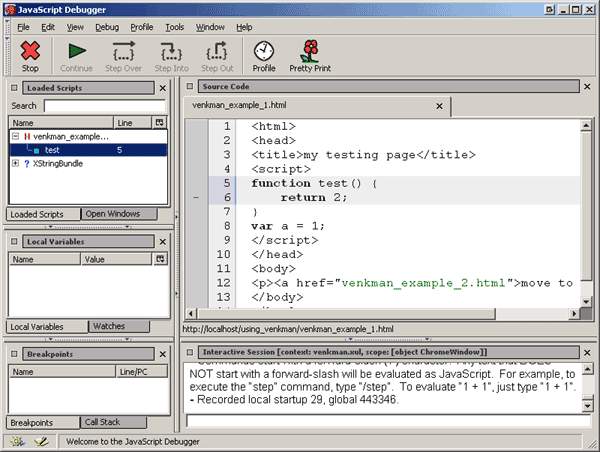The image size is (600, 452).
Task: Click the XStringBundle question mark icon
Action: [x=27, y=164]
